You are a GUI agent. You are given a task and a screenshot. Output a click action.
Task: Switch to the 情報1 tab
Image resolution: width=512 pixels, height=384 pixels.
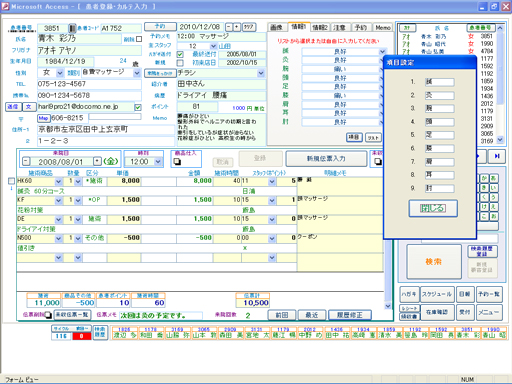tap(299, 27)
